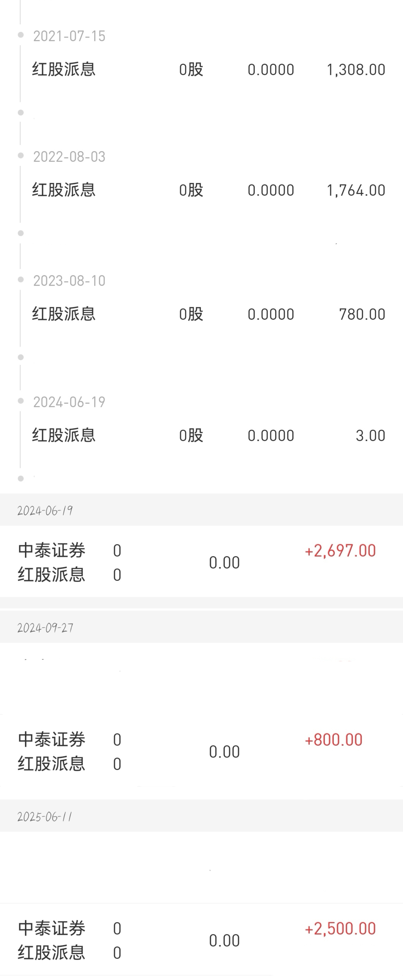This screenshot has width=403, height=980.
Task: Click the timeline dot beside 2023-08-10
Action: [x=21, y=280]
